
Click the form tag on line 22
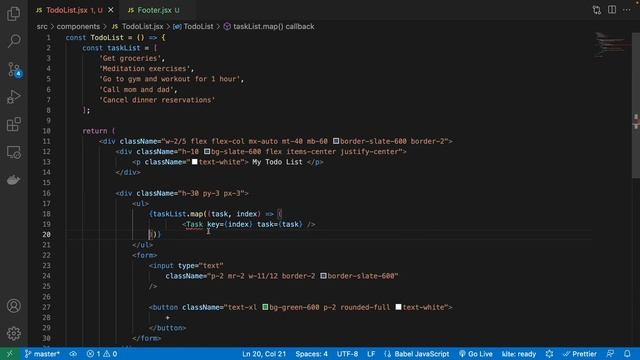(x=145, y=256)
